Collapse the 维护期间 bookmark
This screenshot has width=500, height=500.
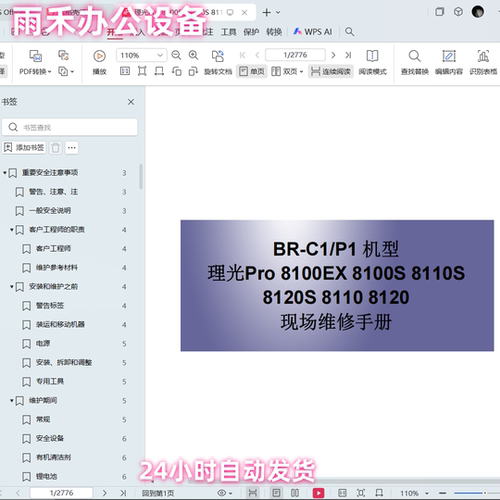pos(12,400)
